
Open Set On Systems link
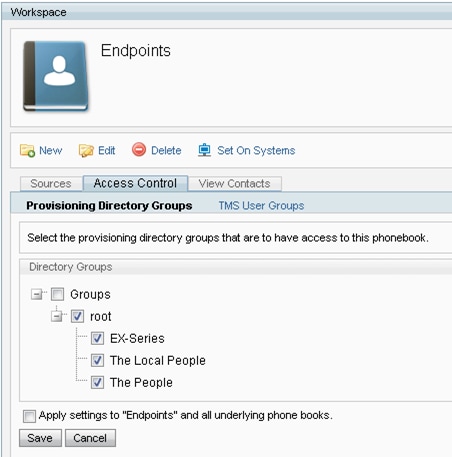(x=256, y=150)
